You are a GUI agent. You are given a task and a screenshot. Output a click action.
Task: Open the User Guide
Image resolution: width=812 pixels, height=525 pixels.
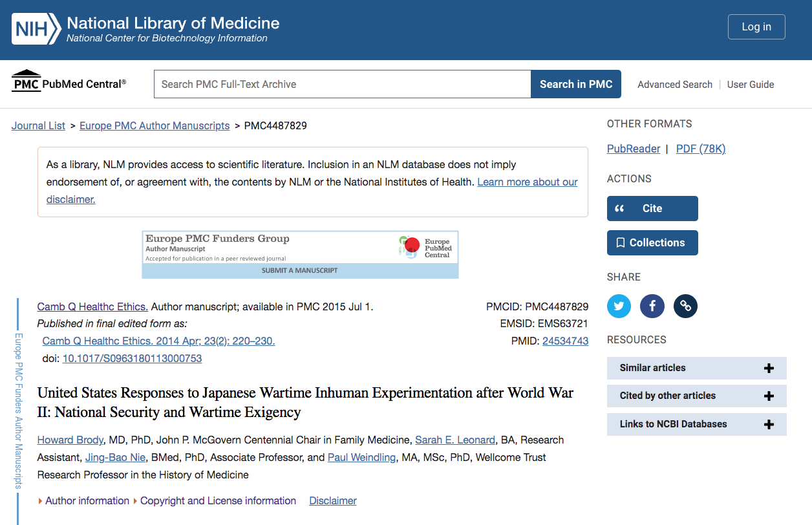tap(751, 84)
